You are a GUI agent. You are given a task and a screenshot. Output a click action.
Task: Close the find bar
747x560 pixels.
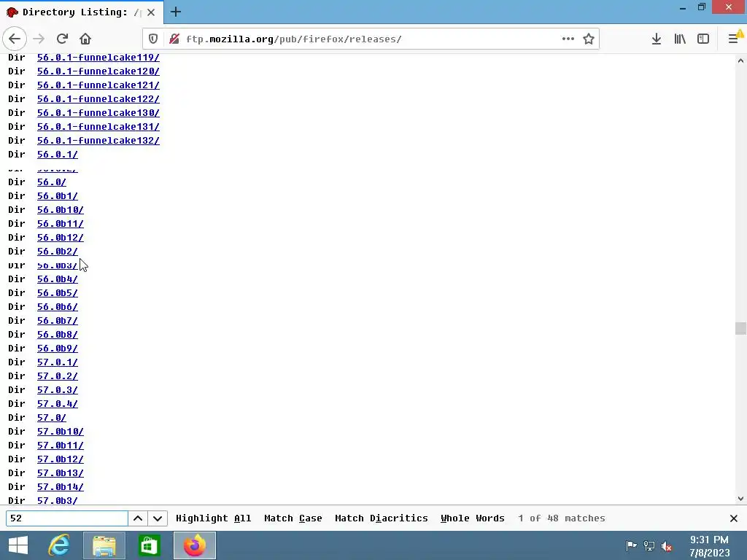[x=734, y=518]
